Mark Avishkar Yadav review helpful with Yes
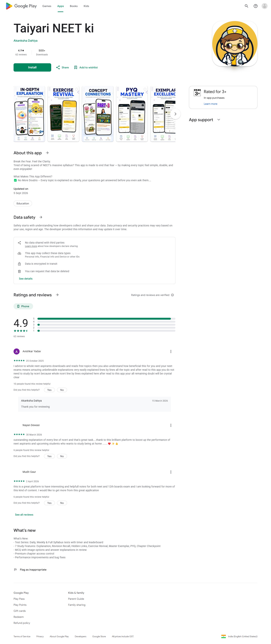The width and height of the screenshot is (271, 644). 49,390
